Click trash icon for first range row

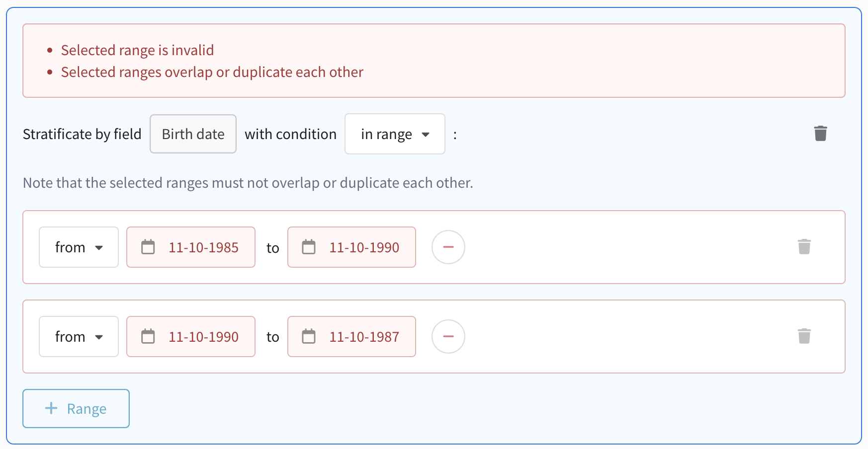point(804,247)
